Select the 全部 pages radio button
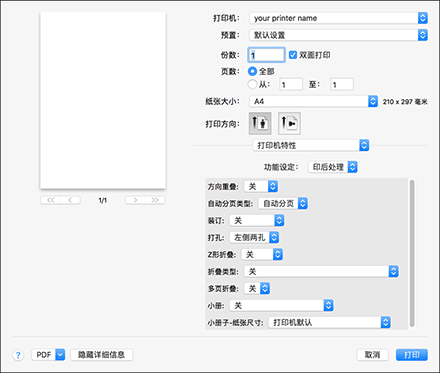Viewport: 440px width, 373px height. pos(252,71)
